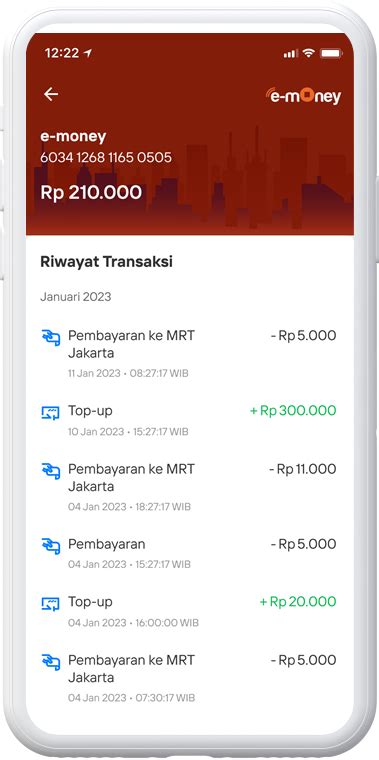Open the Top-up of 10 Jan 2023

pyautogui.click(x=189, y=420)
